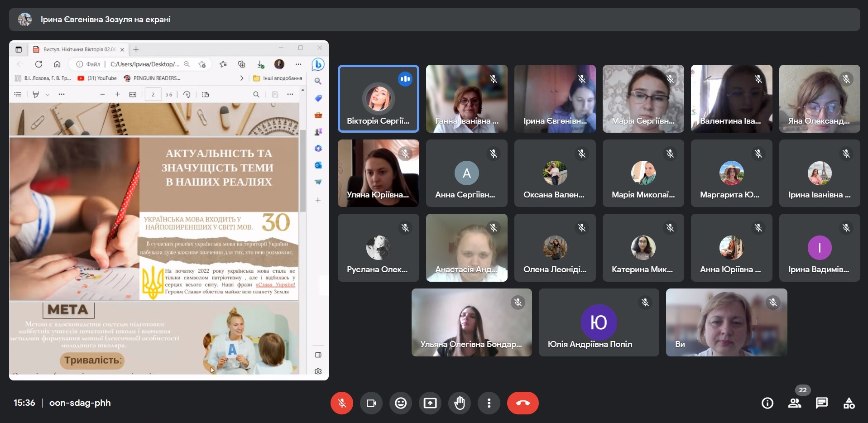Show the participants list
Viewport: 868px width, 423px height.
point(794,403)
